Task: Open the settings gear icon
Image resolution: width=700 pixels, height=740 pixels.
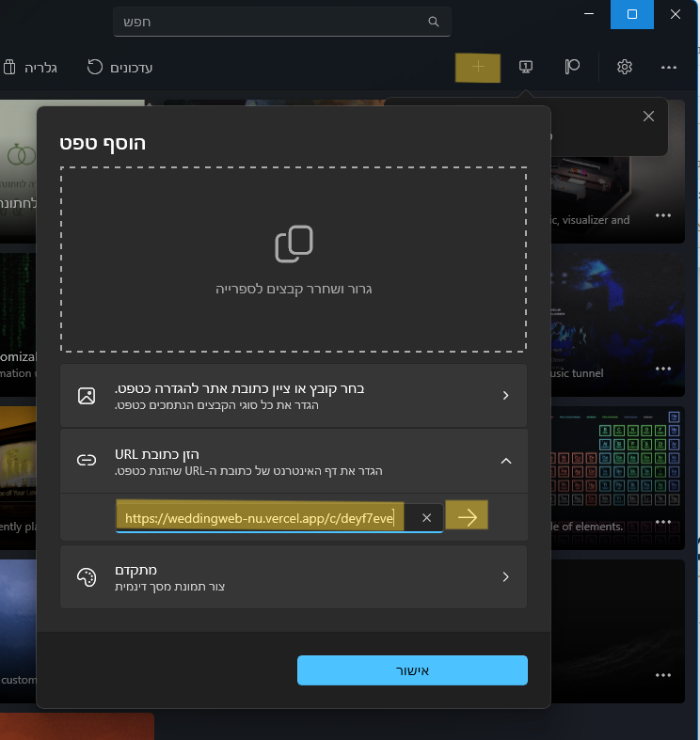Action: [x=625, y=67]
